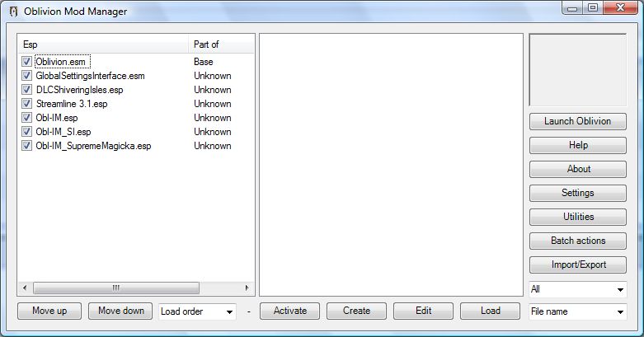
Task: Open the Help button
Action: pyautogui.click(x=577, y=145)
